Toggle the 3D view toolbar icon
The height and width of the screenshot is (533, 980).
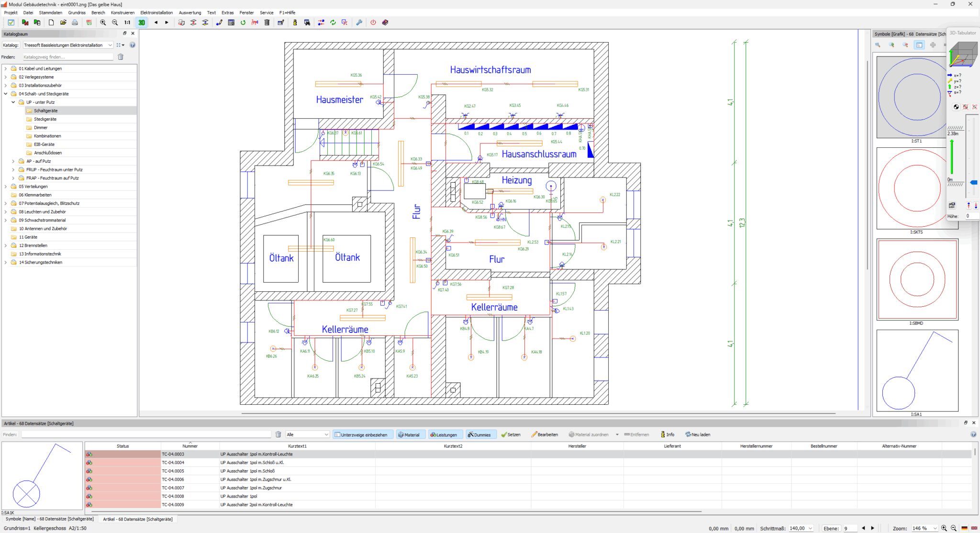pos(142,22)
